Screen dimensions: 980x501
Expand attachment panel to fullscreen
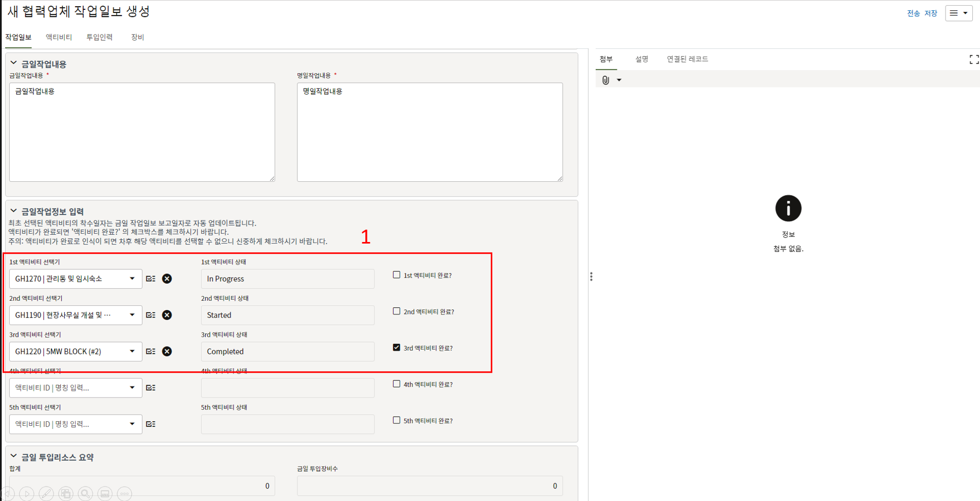(973, 60)
